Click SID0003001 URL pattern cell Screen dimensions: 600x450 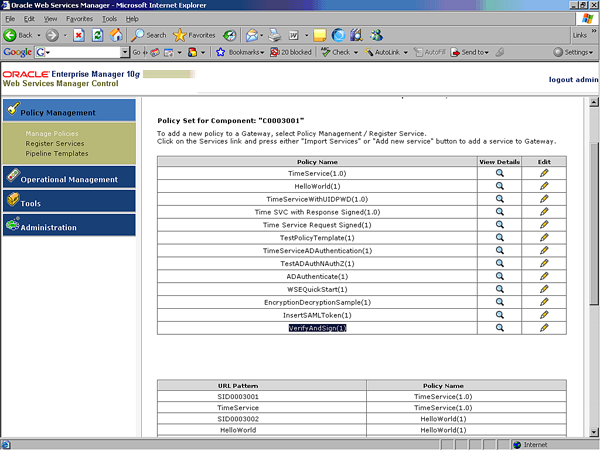click(262, 396)
